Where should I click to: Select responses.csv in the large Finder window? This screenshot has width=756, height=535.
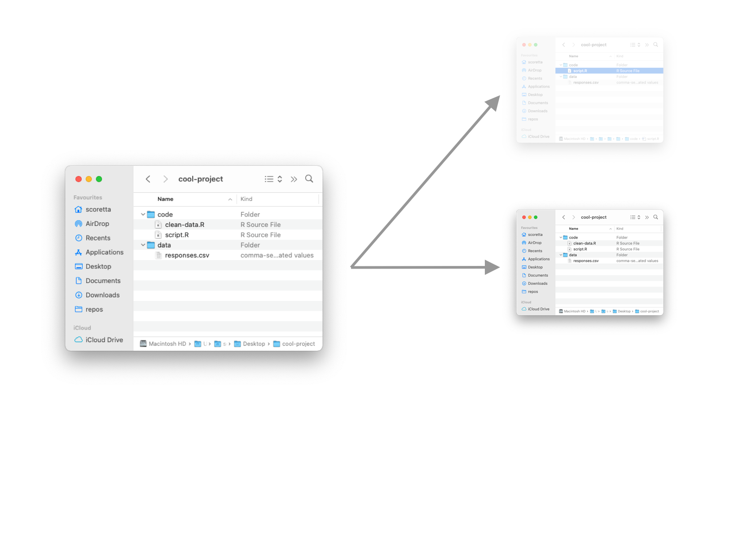pos(187,256)
